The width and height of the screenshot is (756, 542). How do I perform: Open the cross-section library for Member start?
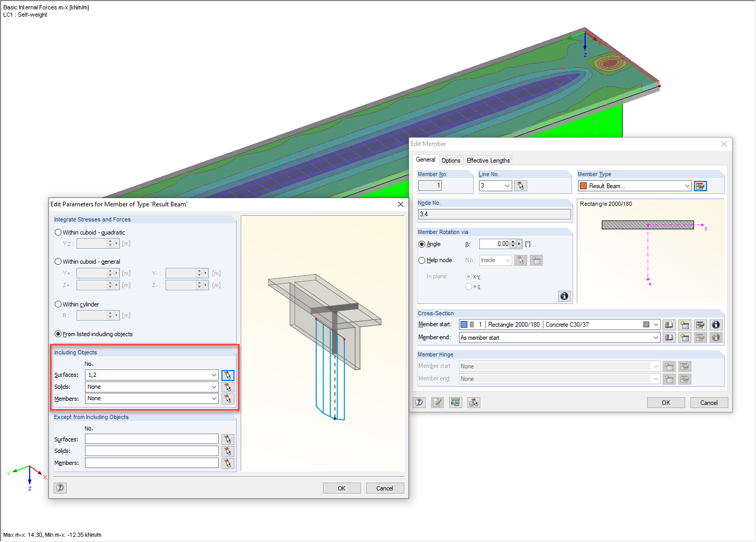(x=669, y=324)
